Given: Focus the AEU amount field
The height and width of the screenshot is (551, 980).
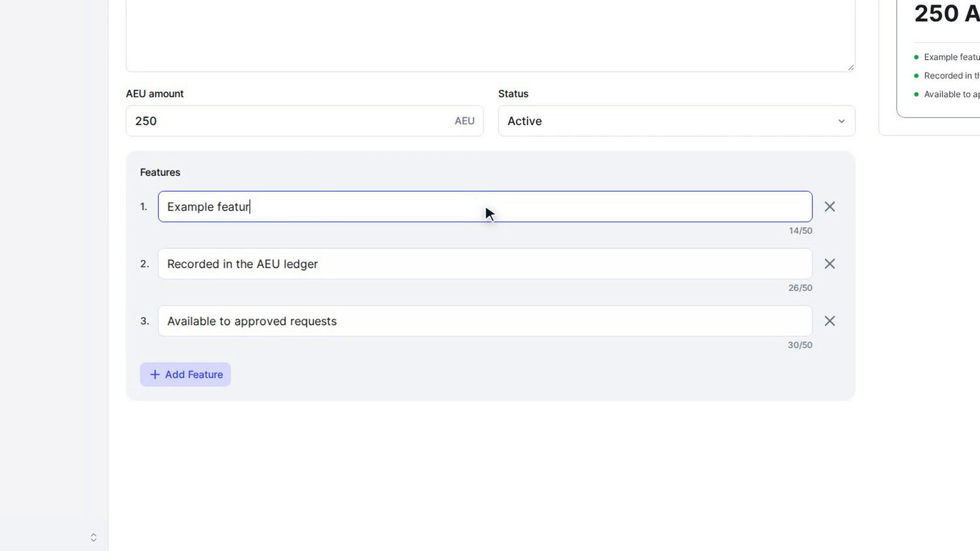Looking at the screenshot, I should pos(304,121).
